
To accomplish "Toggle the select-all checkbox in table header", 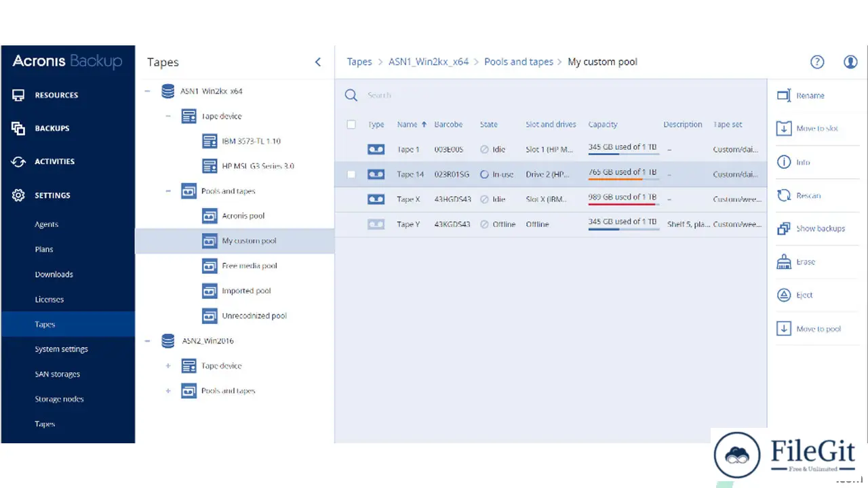I will pos(351,125).
